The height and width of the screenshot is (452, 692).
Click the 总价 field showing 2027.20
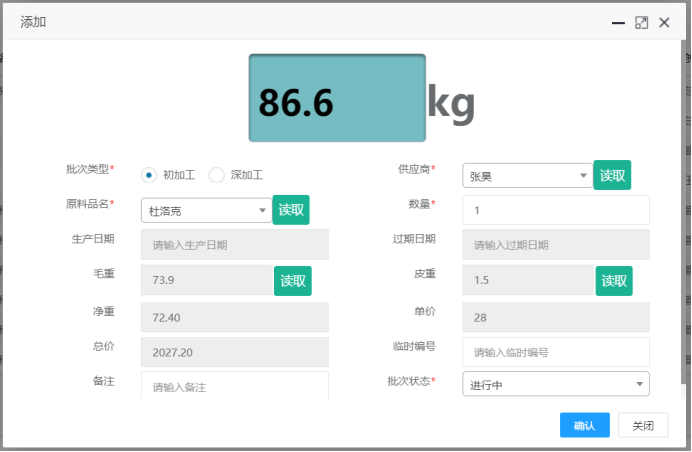pos(235,352)
